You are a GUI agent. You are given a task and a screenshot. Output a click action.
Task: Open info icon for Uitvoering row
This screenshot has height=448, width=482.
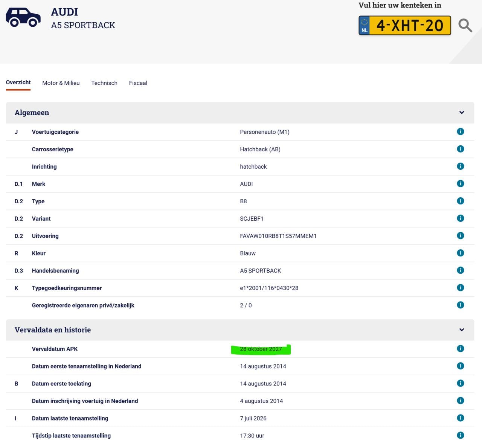click(460, 235)
